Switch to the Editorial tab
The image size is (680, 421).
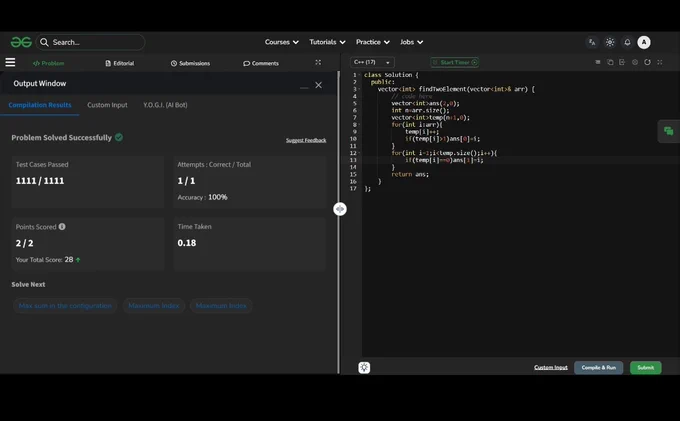point(120,63)
